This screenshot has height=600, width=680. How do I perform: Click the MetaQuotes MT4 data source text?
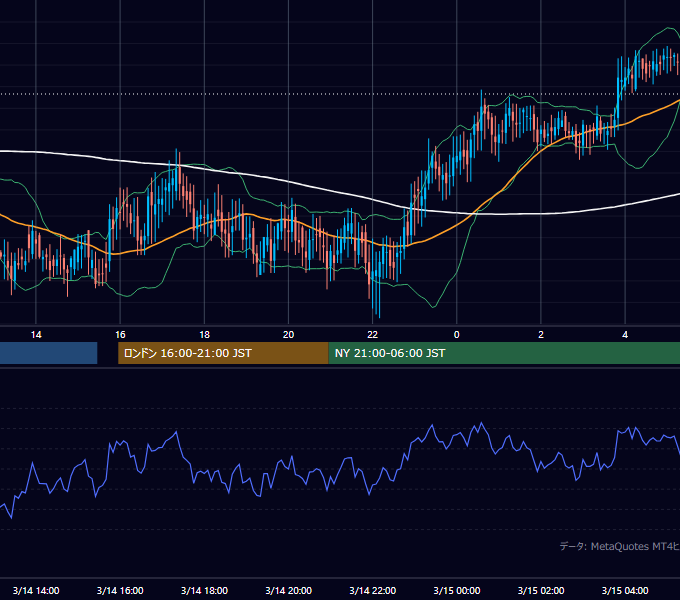[x=619, y=546]
